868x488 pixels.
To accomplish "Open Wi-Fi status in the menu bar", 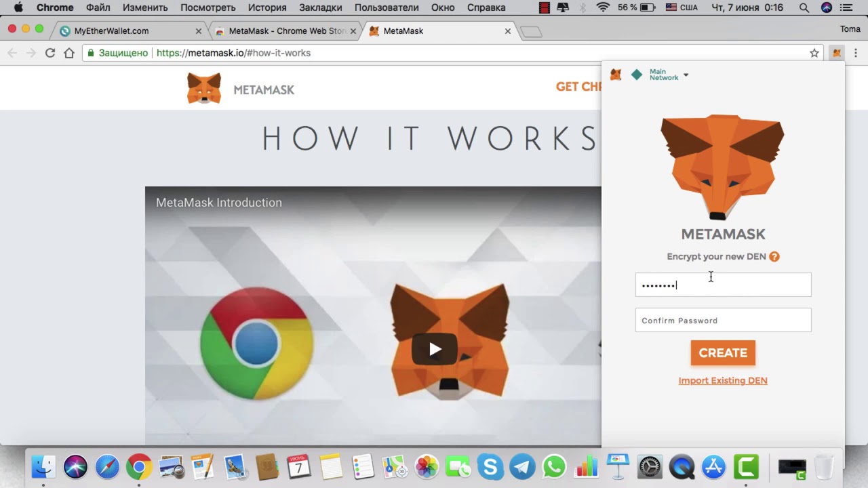I will 602,8.
